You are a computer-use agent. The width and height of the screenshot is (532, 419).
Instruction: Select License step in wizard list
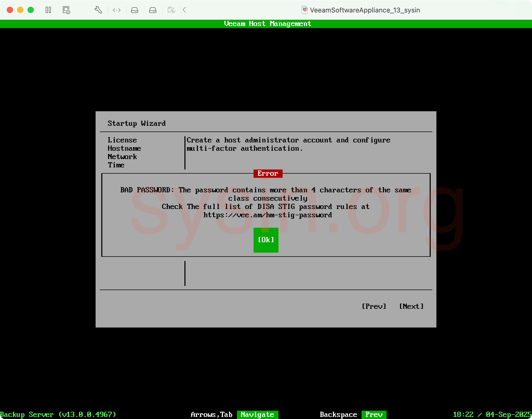[x=122, y=140]
